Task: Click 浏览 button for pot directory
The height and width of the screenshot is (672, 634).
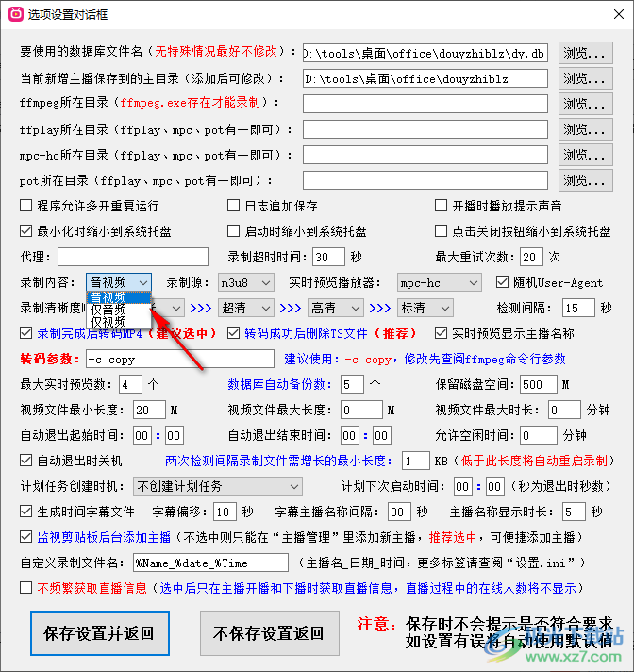Action: coord(585,180)
